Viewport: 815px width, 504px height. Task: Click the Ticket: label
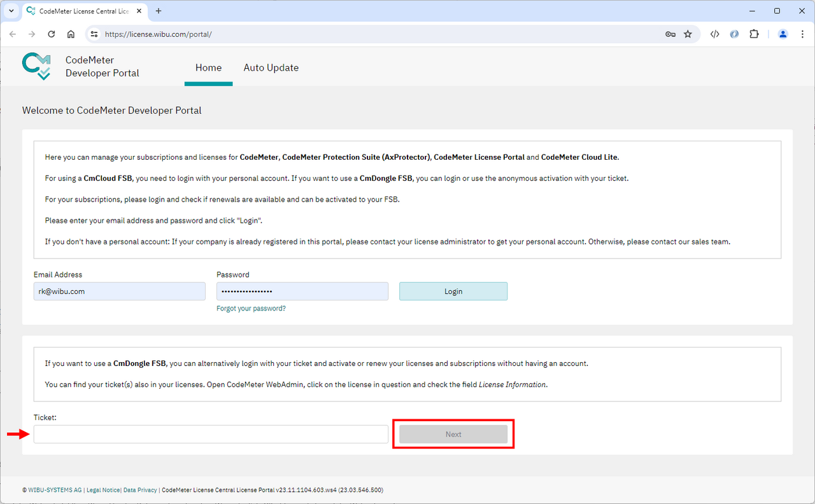(45, 417)
